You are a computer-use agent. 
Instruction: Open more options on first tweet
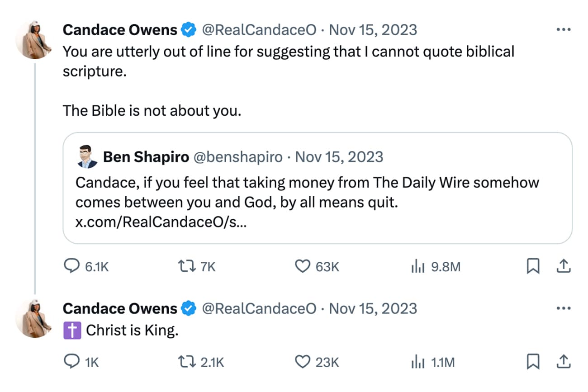[x=563, y=30]
